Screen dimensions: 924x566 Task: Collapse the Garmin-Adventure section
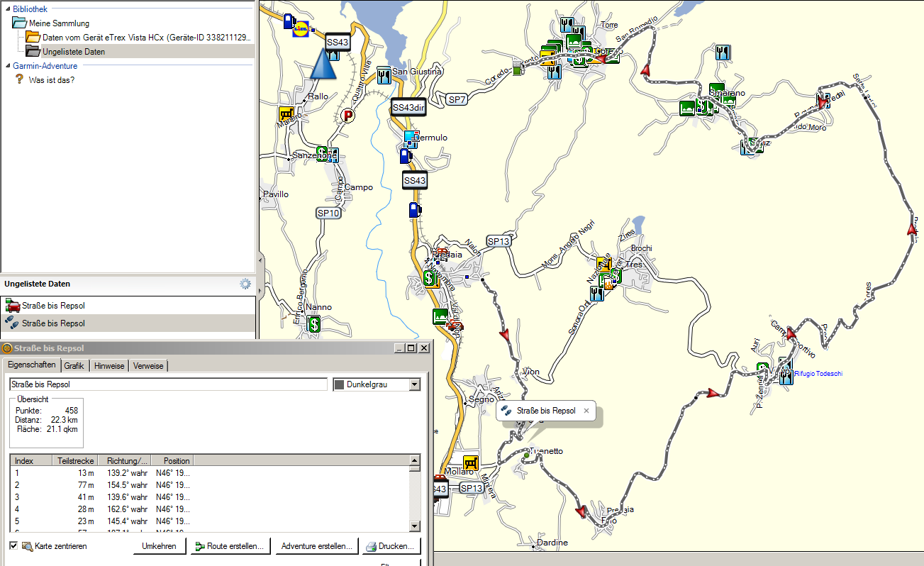7,66
